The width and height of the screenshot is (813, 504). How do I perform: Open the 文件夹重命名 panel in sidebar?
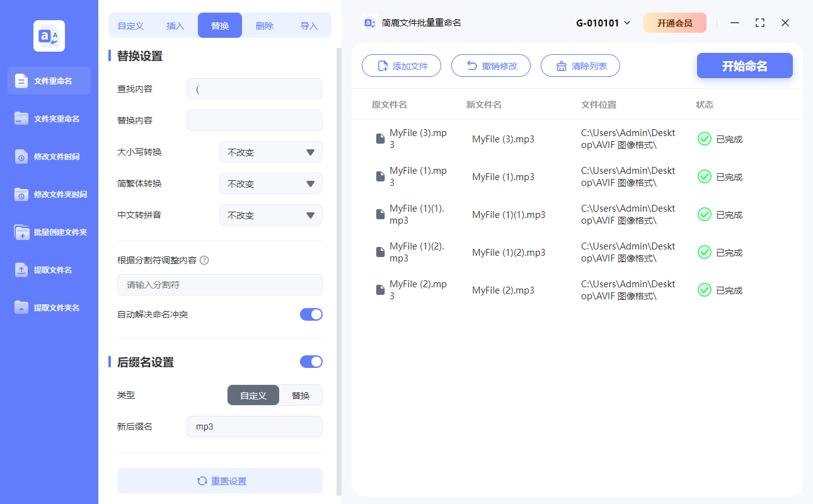click(x=49, y=118)
